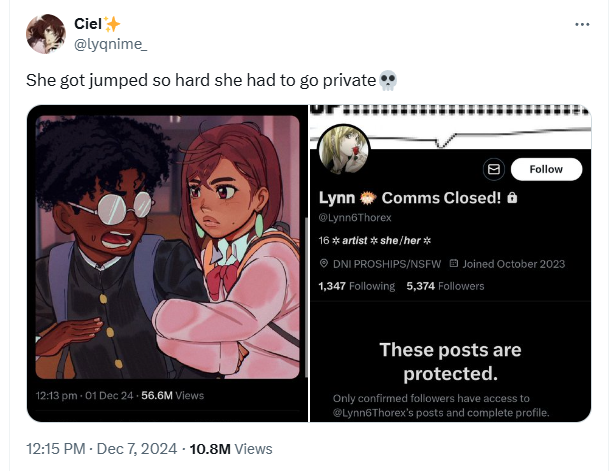Click Ciel's profile avatar
611x471 pixels.
(x=46, y=34)
